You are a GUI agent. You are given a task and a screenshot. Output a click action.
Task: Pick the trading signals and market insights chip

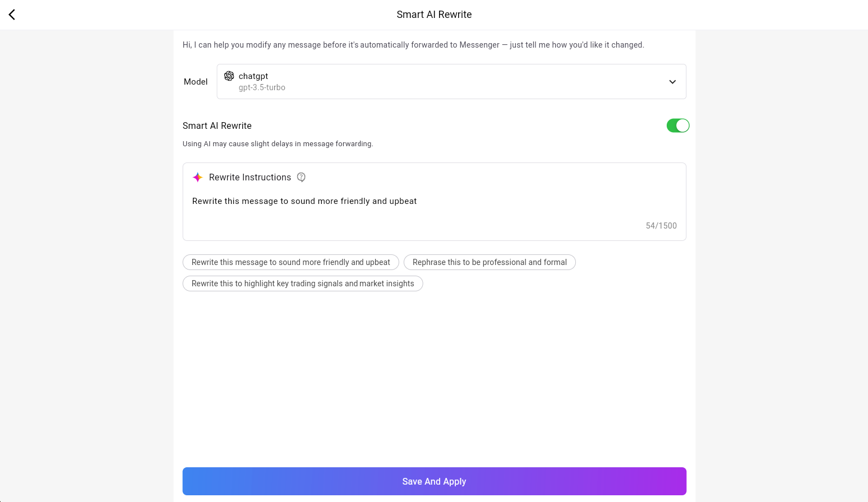coord(302,283)
